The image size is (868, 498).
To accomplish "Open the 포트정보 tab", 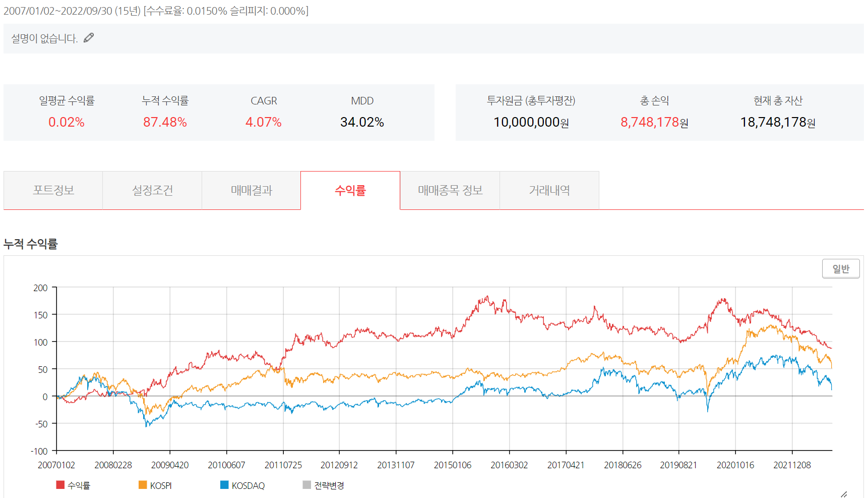I will [53, 190].
